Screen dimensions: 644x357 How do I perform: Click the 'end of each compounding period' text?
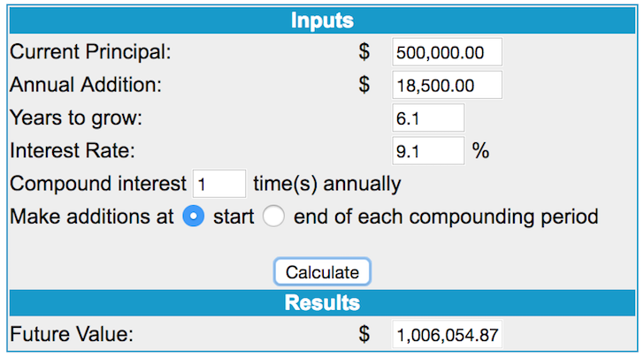point(446,216)
